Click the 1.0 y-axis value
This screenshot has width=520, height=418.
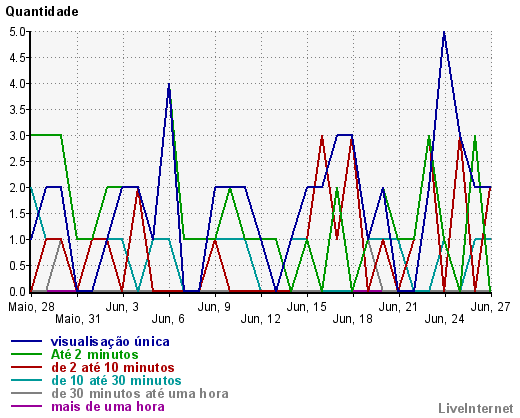coord(17,240)
